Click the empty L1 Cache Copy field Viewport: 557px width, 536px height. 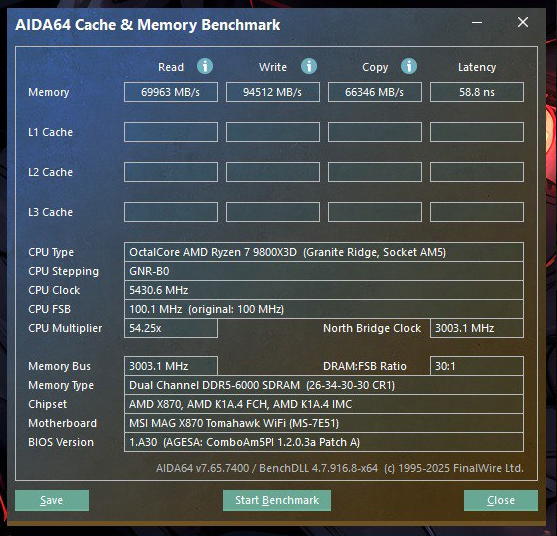tap(375, 132)
